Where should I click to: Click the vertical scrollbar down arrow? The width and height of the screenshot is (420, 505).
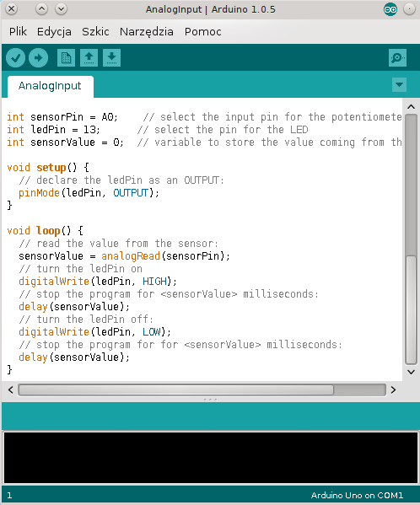[x=411, y=372]
